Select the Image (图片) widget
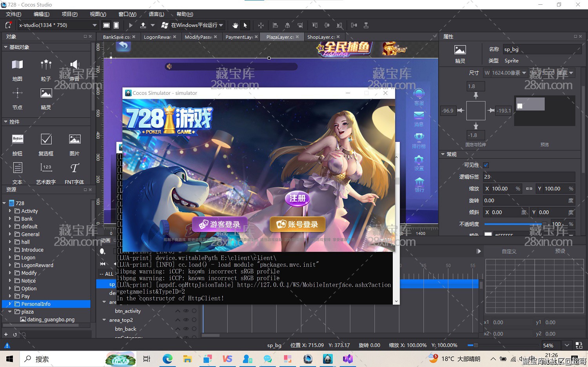The image size is (588, 367). pyautogui.click(x=74, y=145)
